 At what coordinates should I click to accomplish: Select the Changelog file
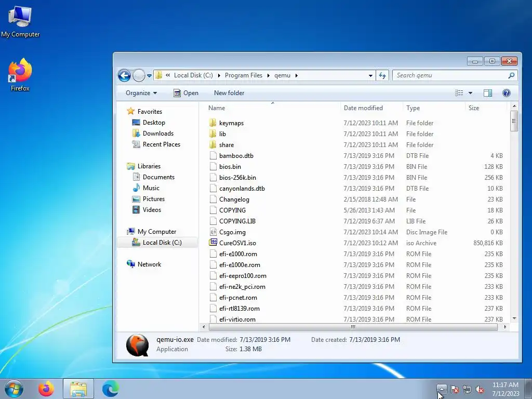[x=234, y=199]
